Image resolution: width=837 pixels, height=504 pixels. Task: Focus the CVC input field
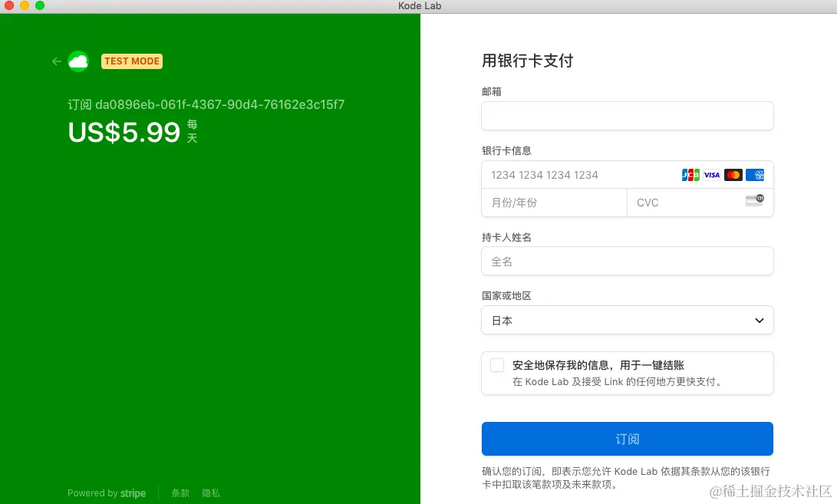tap(700, 203)
